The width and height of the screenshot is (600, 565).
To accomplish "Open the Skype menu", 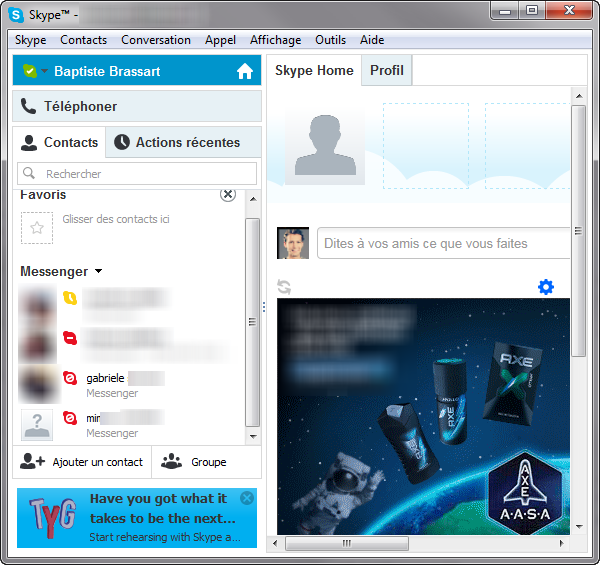I will (31, 40).
